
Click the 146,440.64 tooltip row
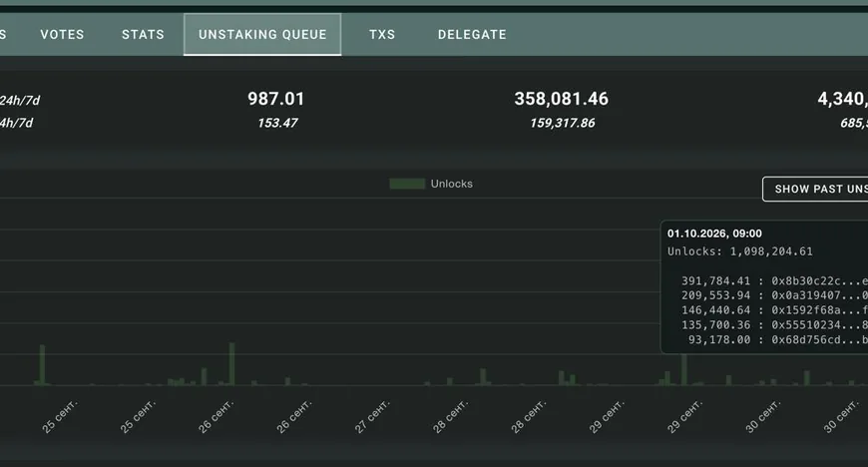pos(774,310)
